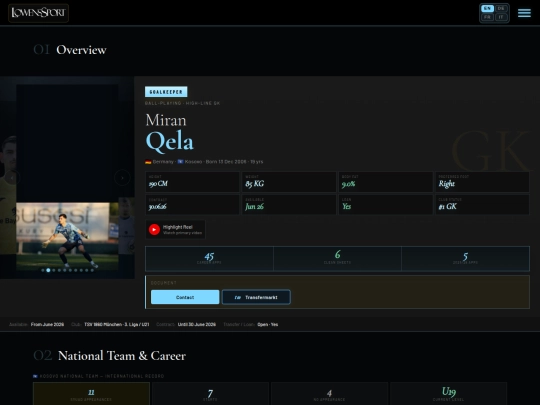The height and width of the screenshot is (405, 540).
Task: Select the Right preferred foot card
Action: coord(482,181)
